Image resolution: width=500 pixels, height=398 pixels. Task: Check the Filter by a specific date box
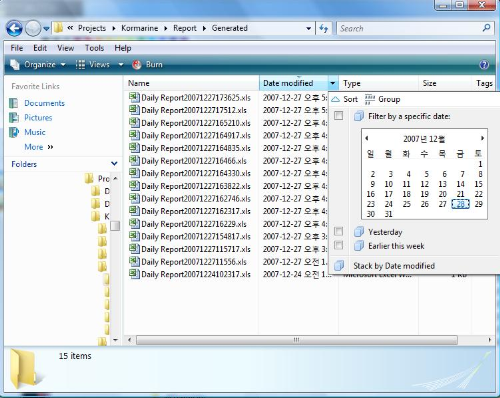point(338,116)
